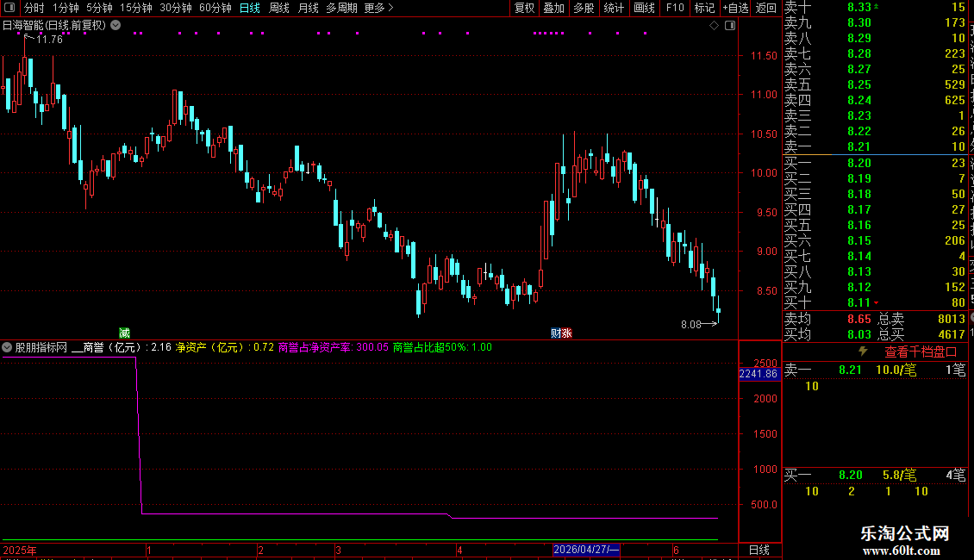
Task: Click the 买一 5.8/笔 detail row
Action: click(x=875, y=476)
